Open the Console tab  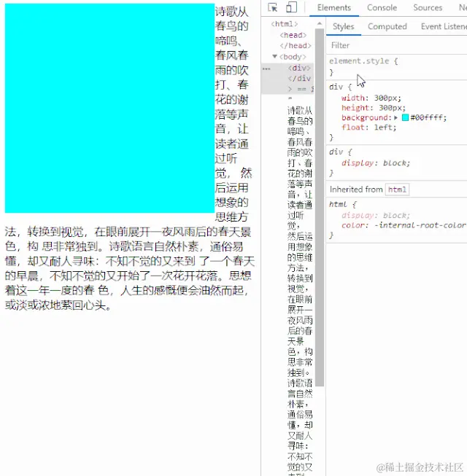coord(382,7)
